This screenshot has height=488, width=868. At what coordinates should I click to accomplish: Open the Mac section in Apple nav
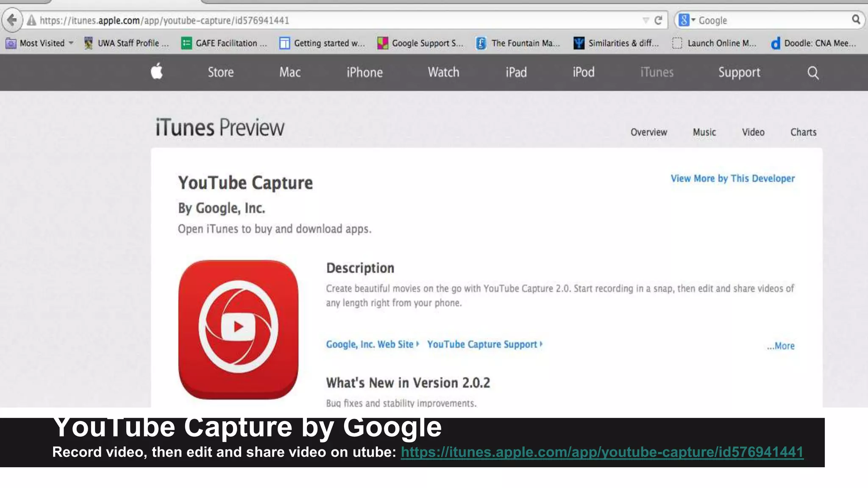click(290, 72)
